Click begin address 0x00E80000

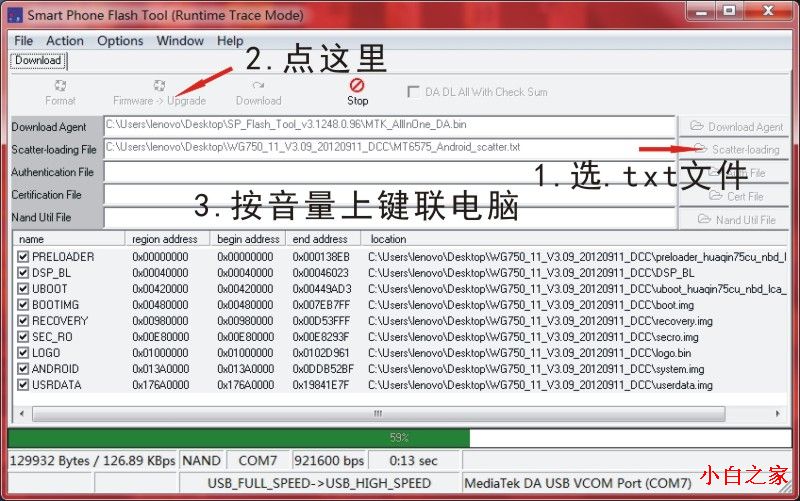pos(245,337)
